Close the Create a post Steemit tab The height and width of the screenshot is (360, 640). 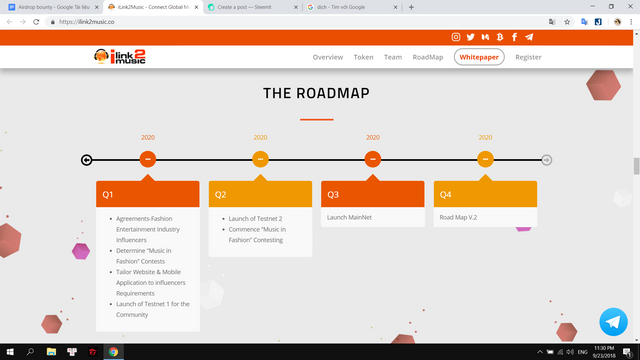[x=296, y=7]
